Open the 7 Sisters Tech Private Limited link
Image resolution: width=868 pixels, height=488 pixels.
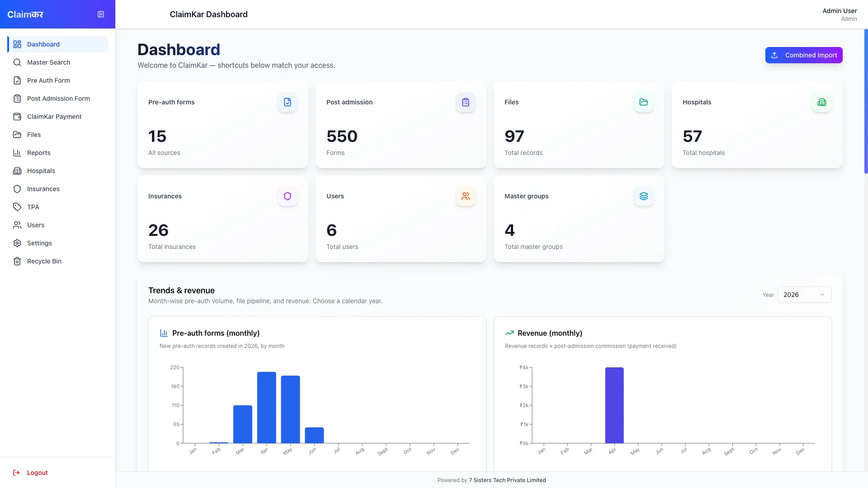[507, 480]
